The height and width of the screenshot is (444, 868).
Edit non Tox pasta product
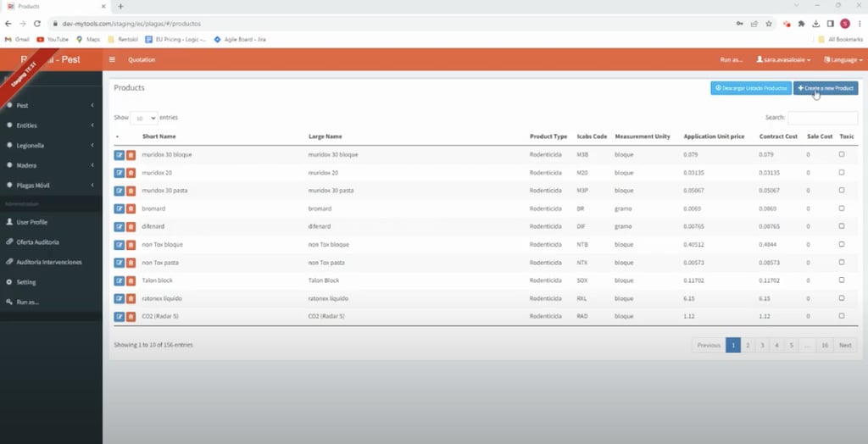[x=119, y=263]
